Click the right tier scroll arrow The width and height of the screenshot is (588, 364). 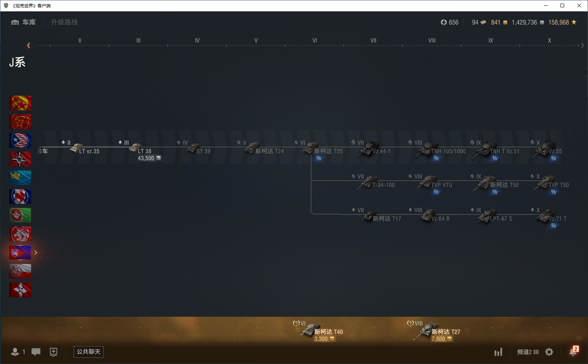582,45
